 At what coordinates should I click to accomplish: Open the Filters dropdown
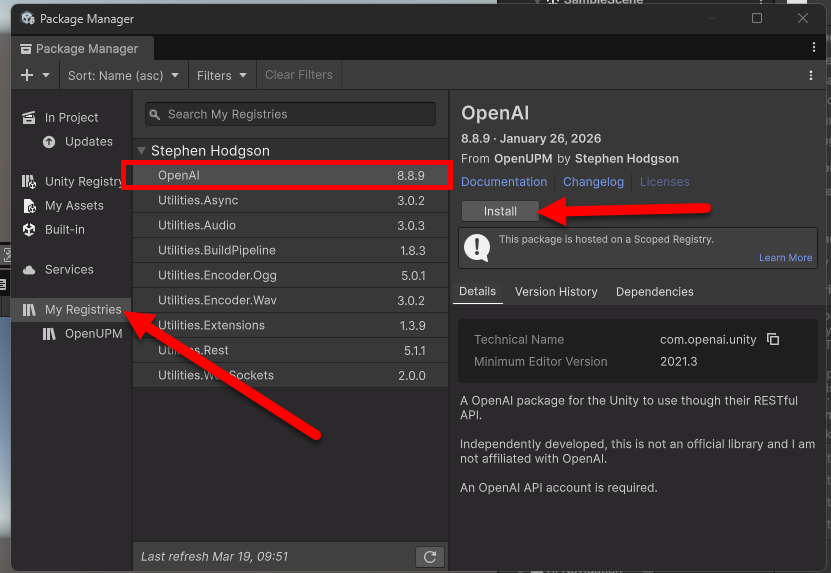click(222, 75)
